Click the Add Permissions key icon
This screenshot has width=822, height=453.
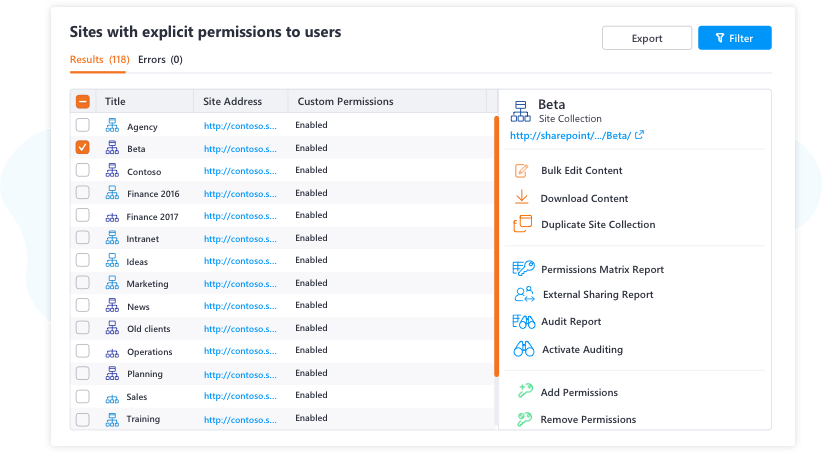[525, 391]
